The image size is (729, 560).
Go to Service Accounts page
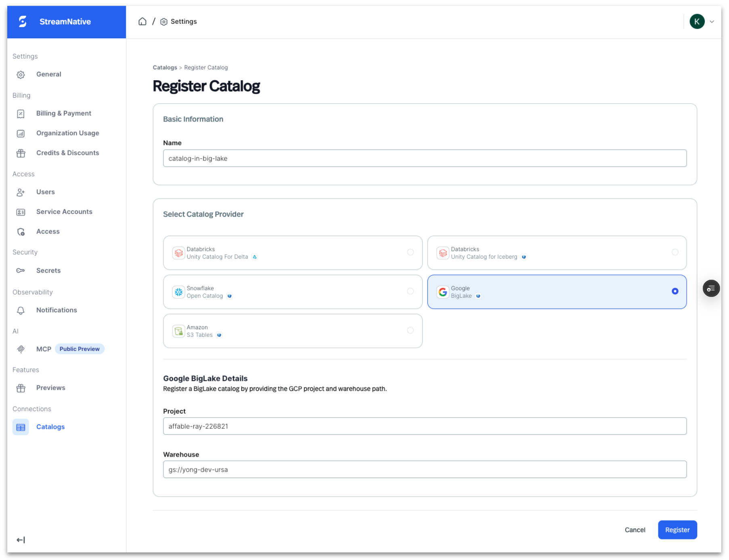[64, 212]
